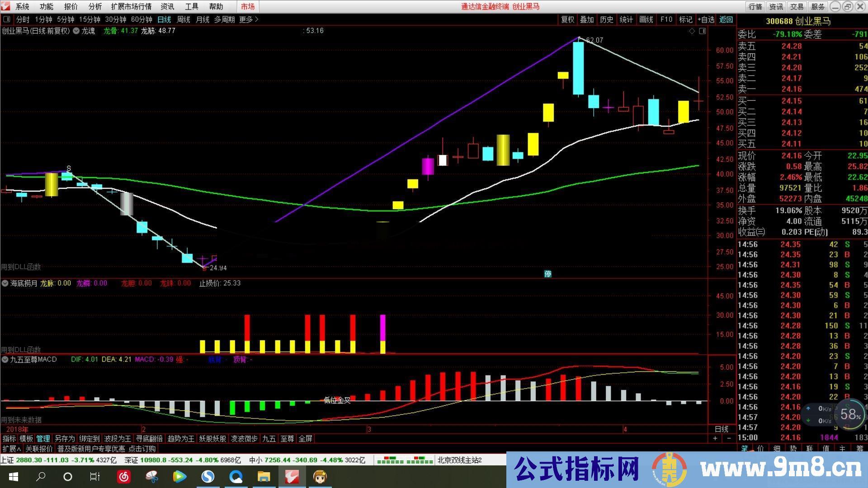Toggle the 海底捞月 indicator circle icon

(x=5, y=283)
